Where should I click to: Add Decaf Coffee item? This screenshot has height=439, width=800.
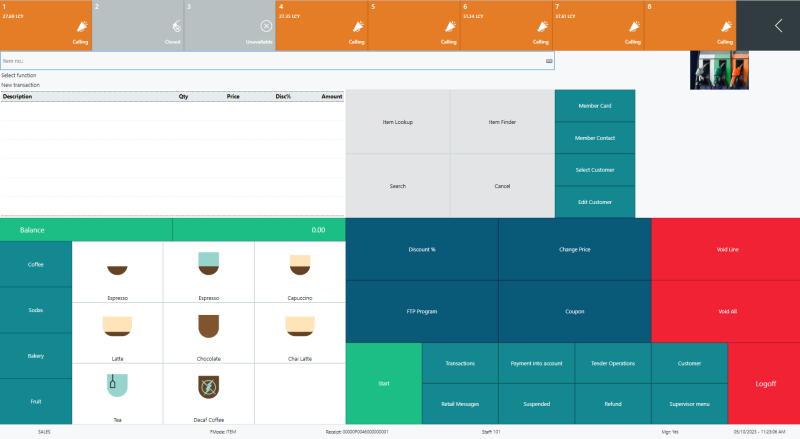209,394
